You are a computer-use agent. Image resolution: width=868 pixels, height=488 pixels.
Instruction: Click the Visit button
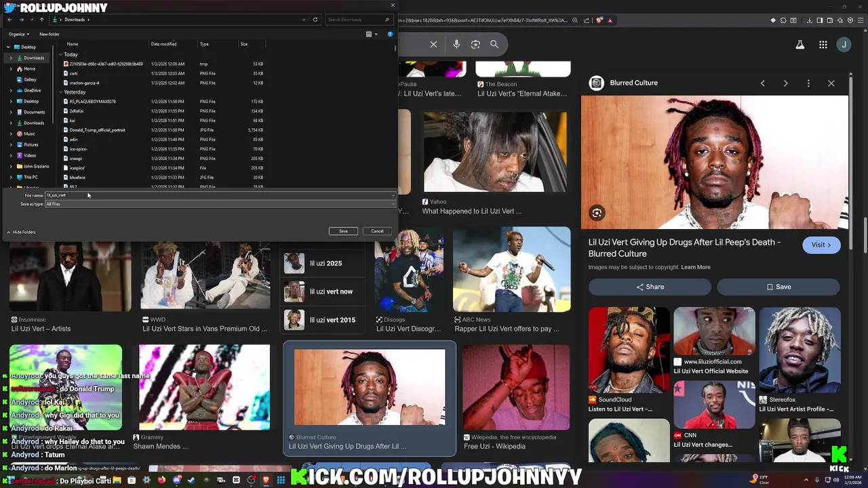[x=821, y=245]
